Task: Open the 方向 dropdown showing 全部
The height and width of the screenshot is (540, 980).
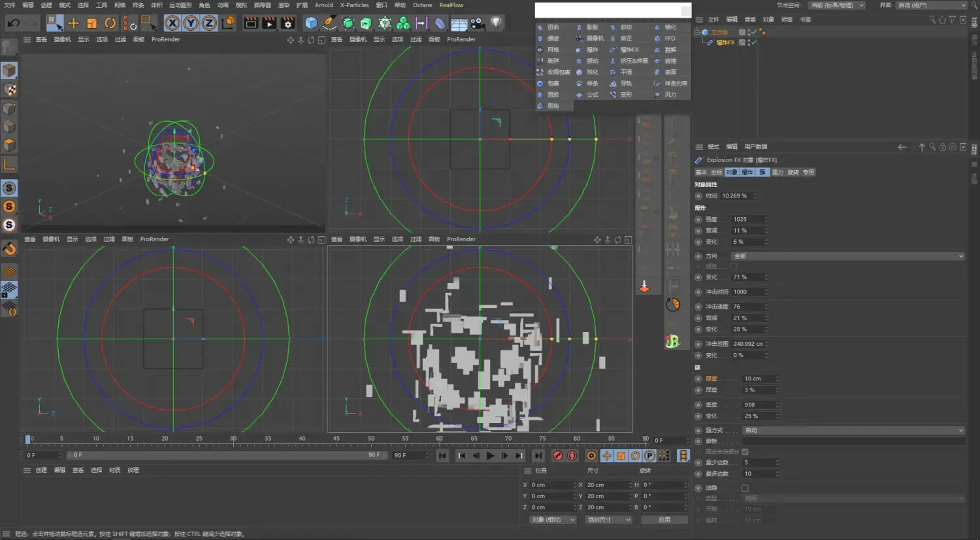Action: [847, 256]
